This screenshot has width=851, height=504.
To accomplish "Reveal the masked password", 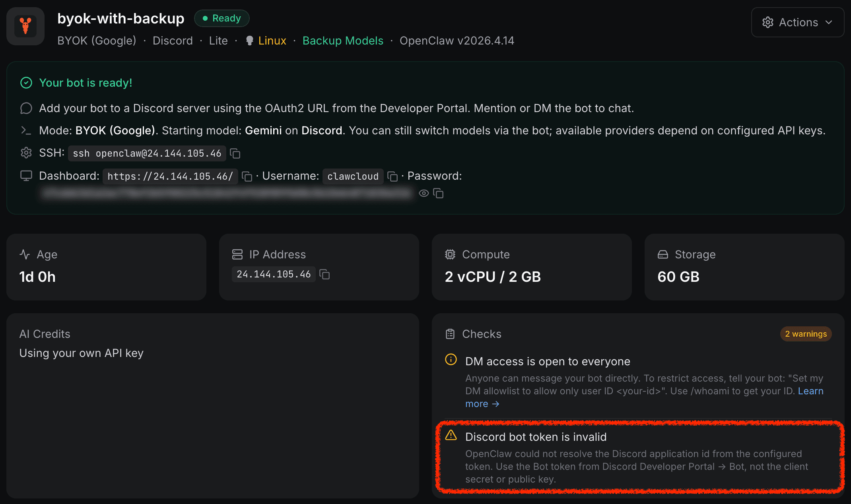I will click(x=423, y=193).
